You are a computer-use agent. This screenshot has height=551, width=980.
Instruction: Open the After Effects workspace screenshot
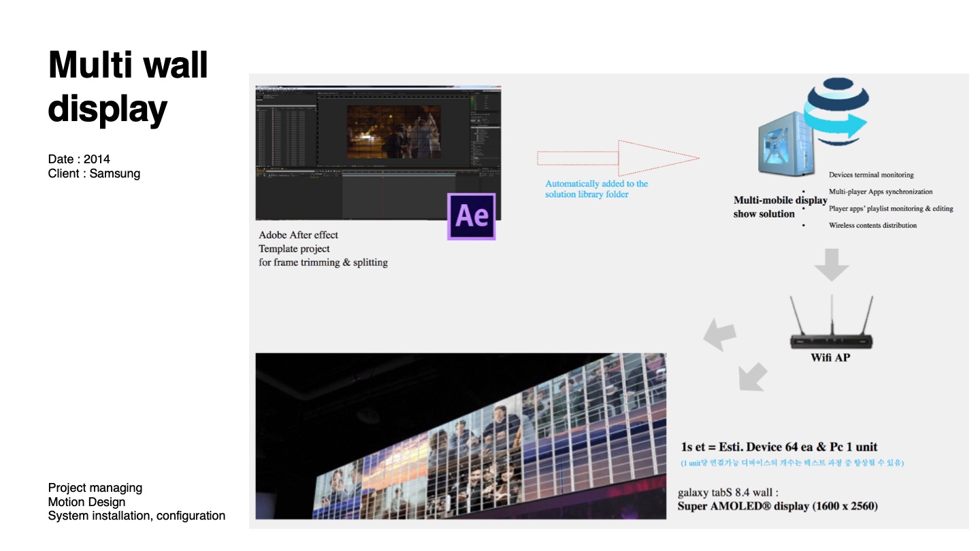pos(378,153)
